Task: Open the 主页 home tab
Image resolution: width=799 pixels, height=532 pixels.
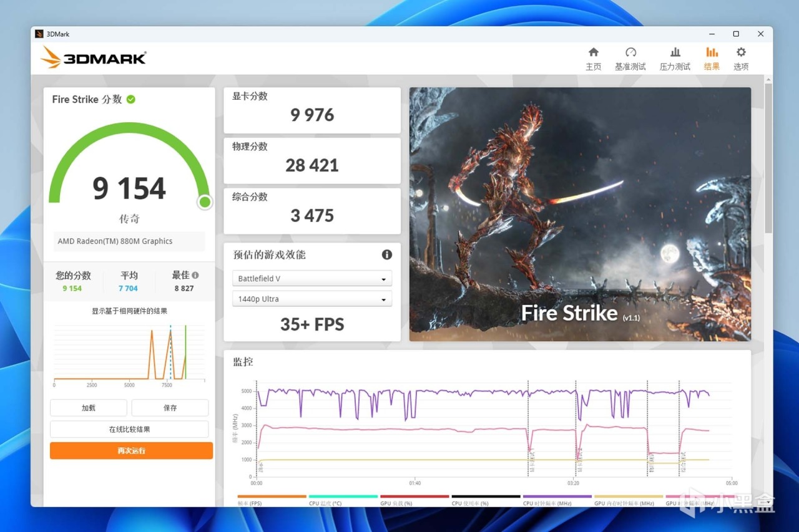Action: pyautogui.click(x=593, y=59)
